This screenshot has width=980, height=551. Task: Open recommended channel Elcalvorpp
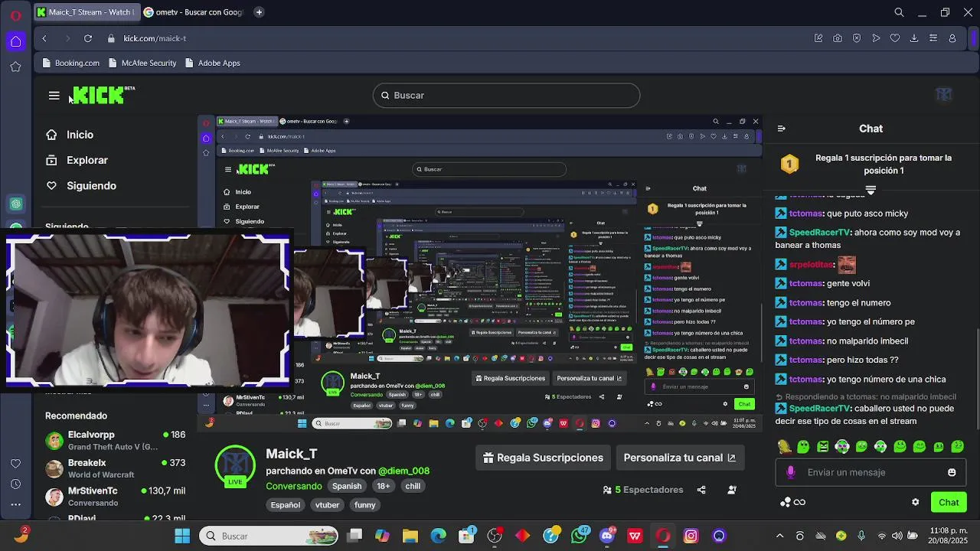(115, 440)
